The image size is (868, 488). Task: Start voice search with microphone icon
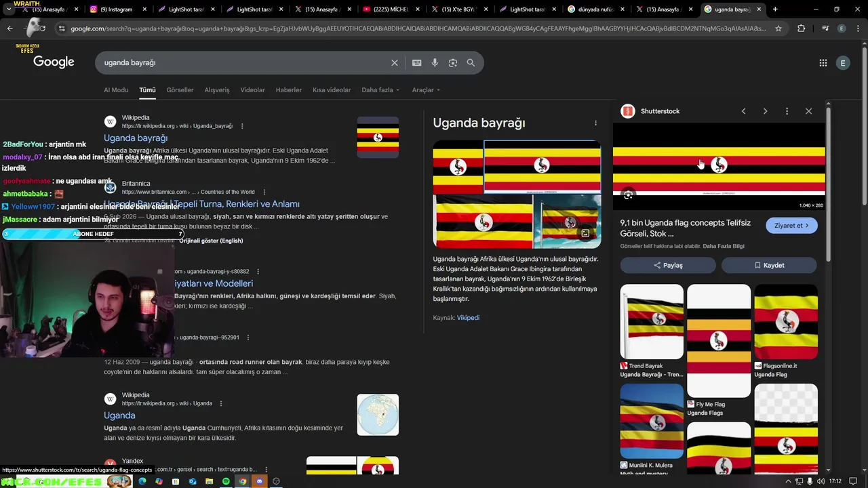point(435,62)
